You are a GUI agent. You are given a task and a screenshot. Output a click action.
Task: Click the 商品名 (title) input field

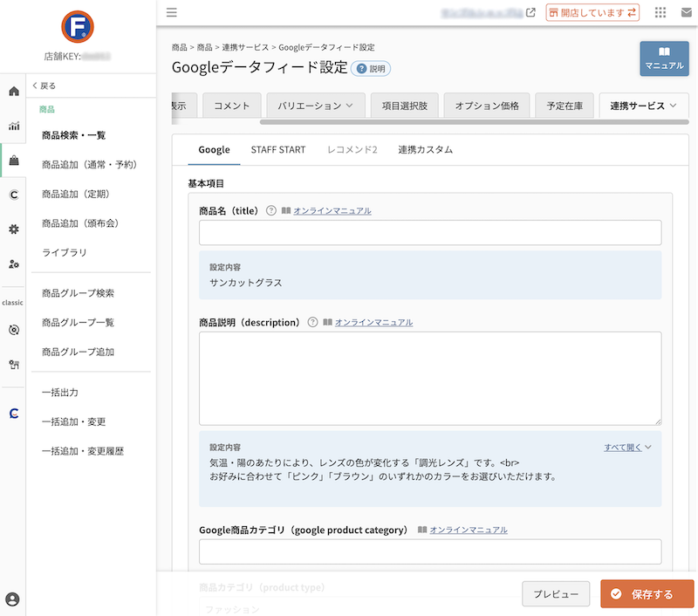(430, 232)
